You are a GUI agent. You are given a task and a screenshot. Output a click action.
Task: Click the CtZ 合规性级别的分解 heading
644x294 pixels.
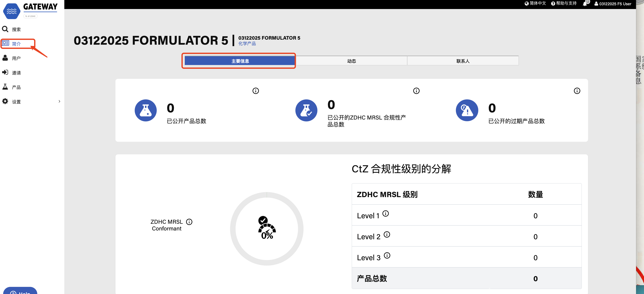401,169
